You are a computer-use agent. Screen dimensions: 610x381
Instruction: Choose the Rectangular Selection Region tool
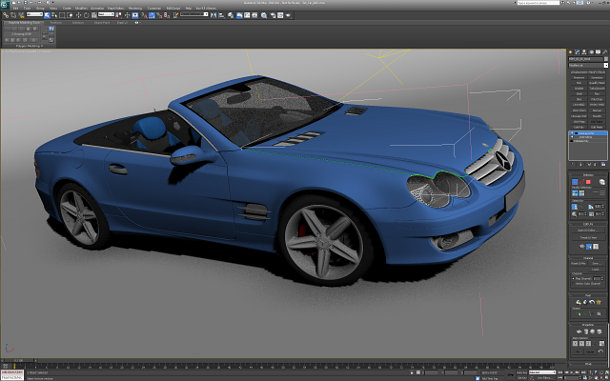point(62,15)
